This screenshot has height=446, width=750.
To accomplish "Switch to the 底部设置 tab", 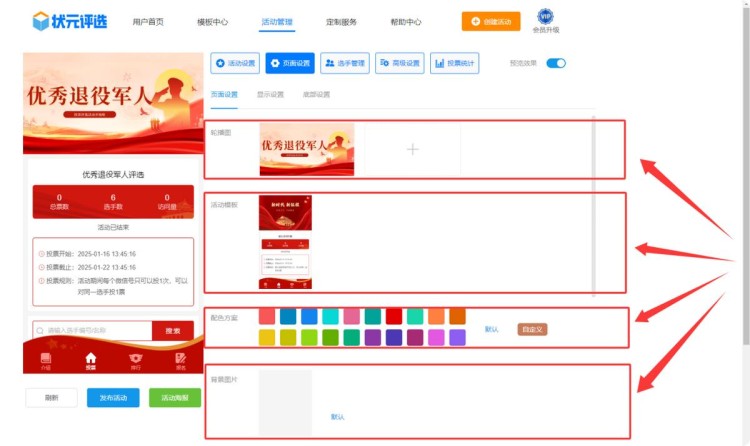I will 316,95.
